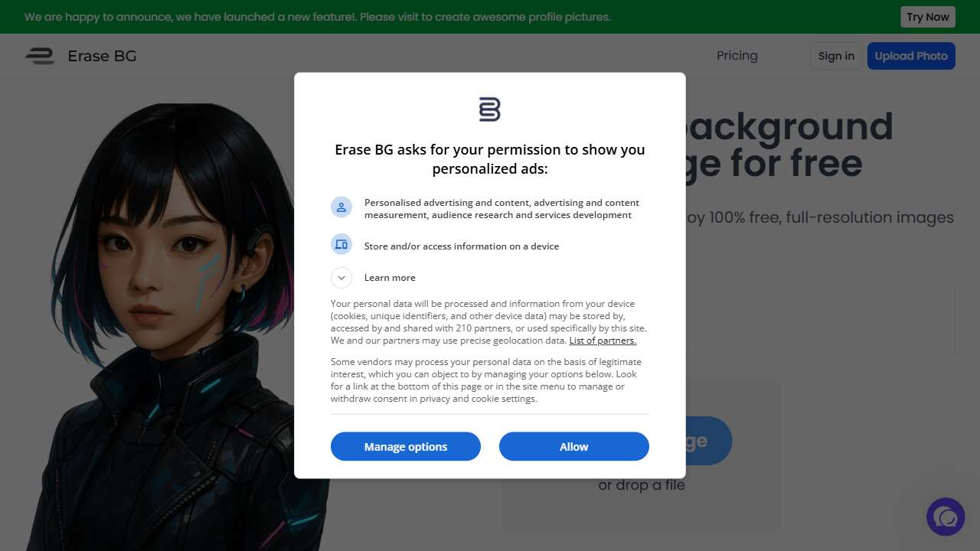
Task: Open the List of partners link
Action: click(603, 341)
